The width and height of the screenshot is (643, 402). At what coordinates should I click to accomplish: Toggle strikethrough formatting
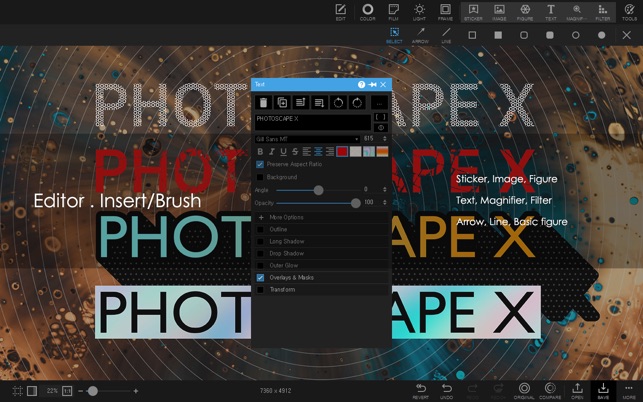click(x=295, y=152)
